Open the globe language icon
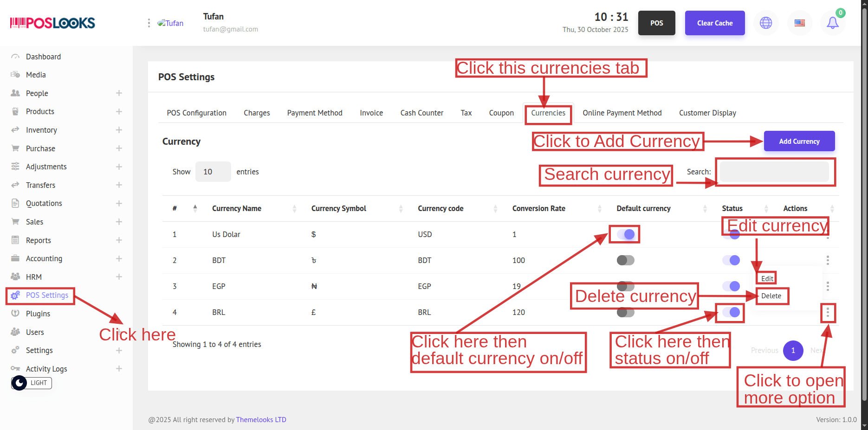 (766, 23)
